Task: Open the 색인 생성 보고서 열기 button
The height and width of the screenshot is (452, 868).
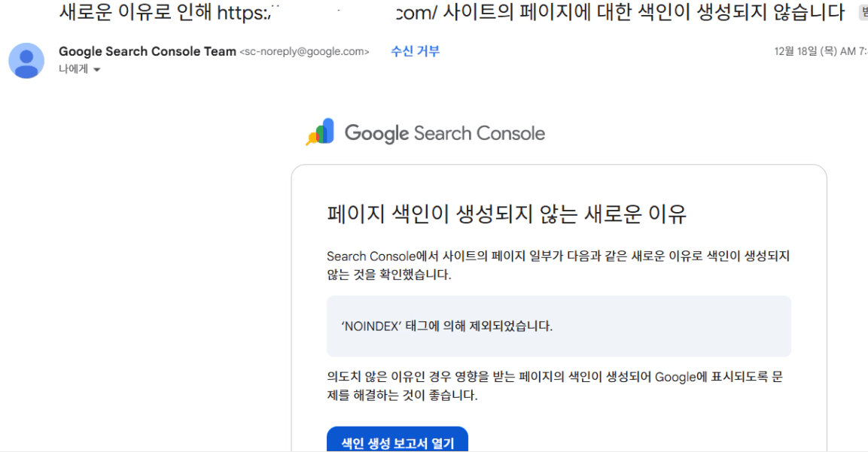Action: tap(397, 442)
